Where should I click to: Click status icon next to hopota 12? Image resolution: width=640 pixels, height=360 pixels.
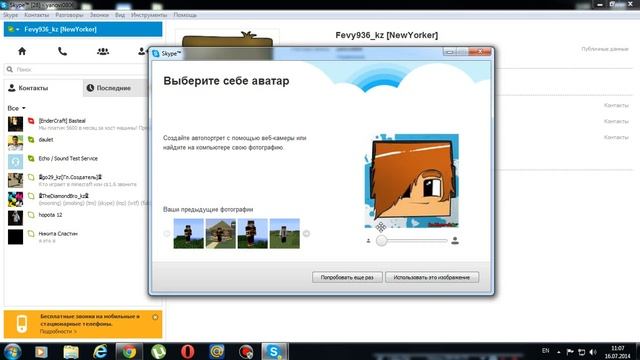pos(31,215)
